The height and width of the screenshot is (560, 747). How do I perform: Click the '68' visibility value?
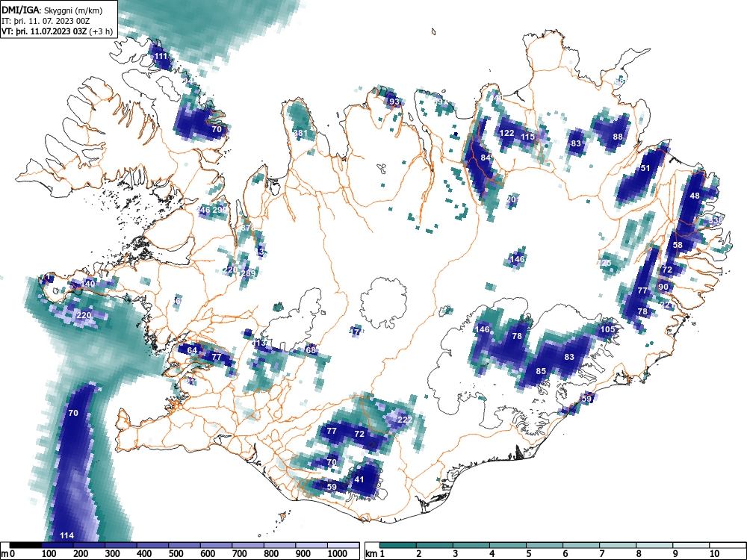pos(311,350)
